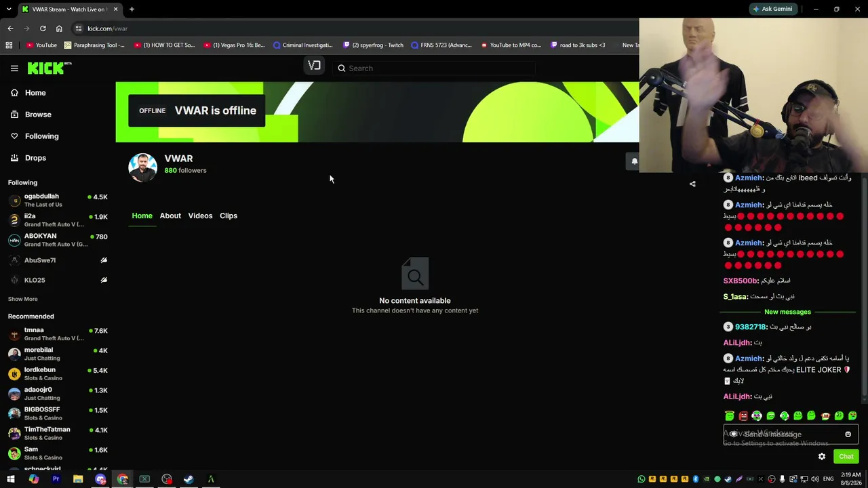868x488 pixels.
Task: Click the stream mode icon beside search
Action: click(x=314, y=66)
